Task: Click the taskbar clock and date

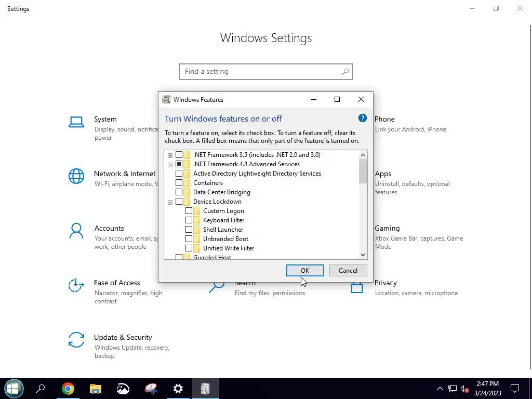Action: coord(487,389)
